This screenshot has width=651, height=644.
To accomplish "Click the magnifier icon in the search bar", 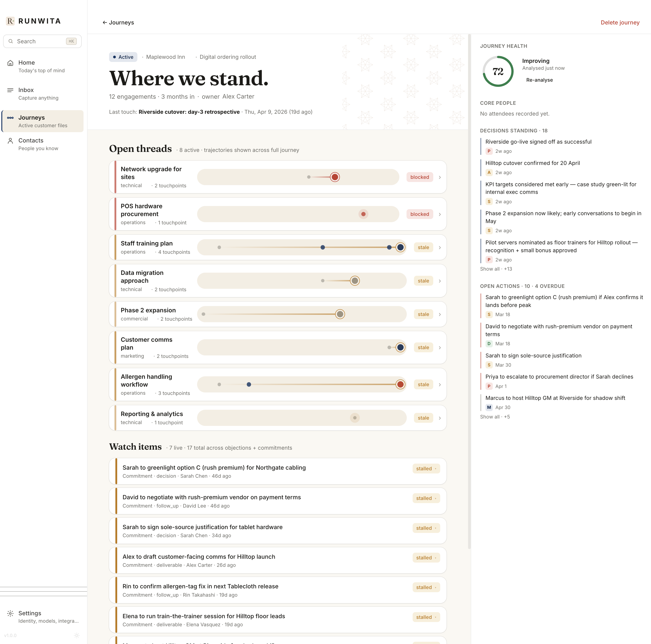I will click(11, 41).
